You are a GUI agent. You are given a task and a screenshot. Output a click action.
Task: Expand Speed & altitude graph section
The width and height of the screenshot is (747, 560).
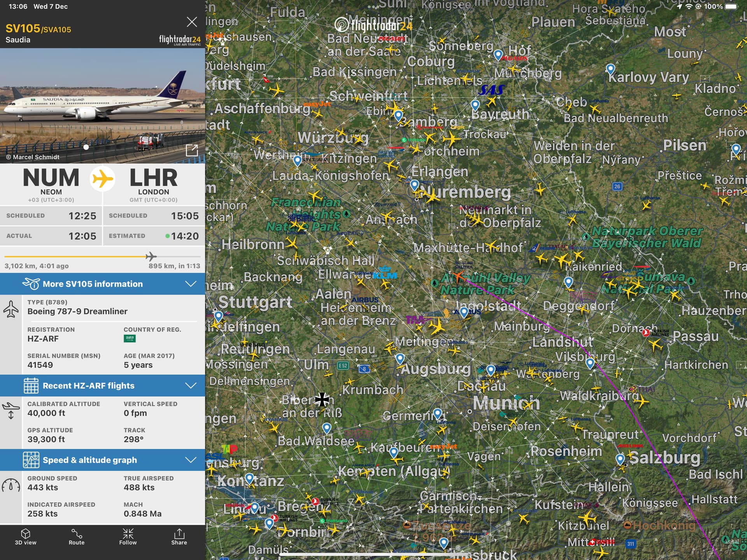[102, 460]
